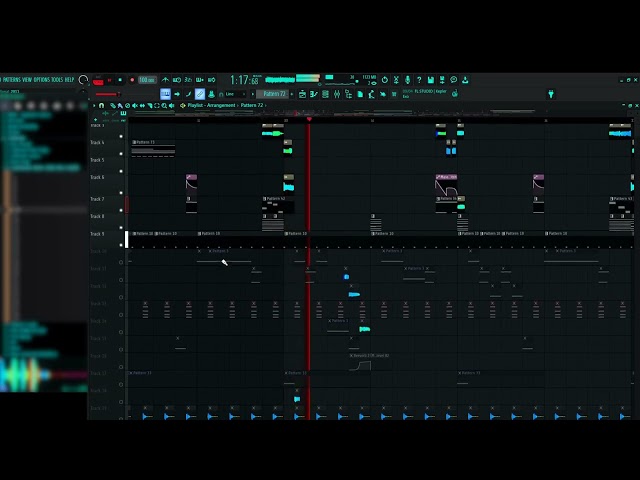Toggle the blend recording overdub icon
The width and height of the screenshot is (640, 480).
(200, 80)
